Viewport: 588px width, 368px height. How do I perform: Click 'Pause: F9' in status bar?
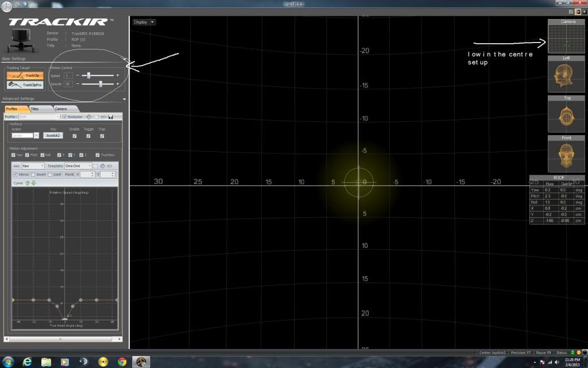(543, 353)
